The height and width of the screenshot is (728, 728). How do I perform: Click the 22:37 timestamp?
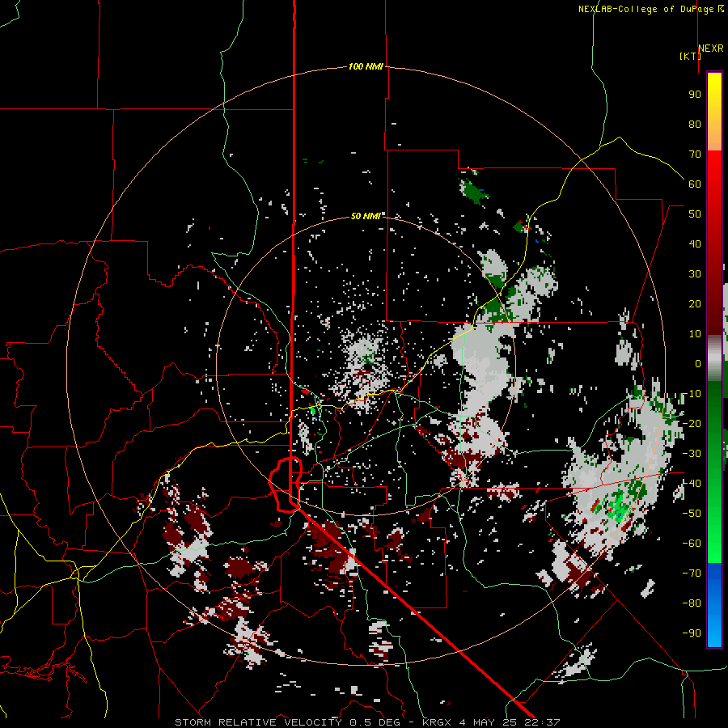tap(542, 722)
